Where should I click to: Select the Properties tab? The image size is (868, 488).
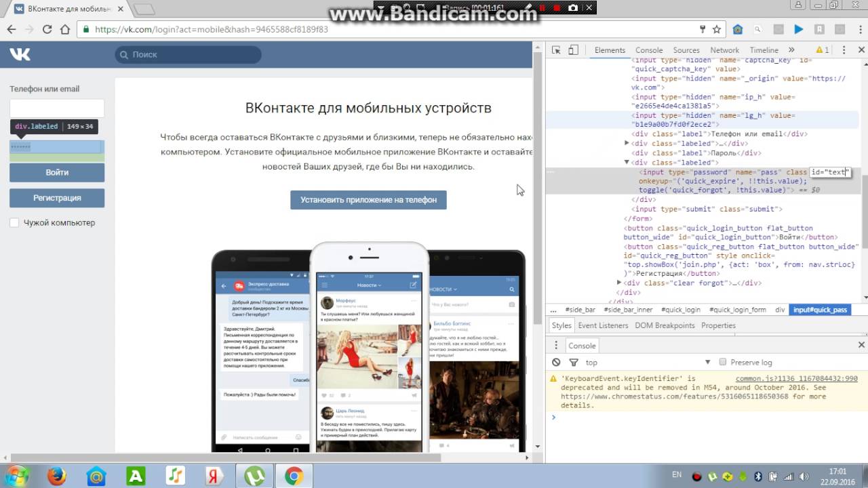(x=718, y=325)
